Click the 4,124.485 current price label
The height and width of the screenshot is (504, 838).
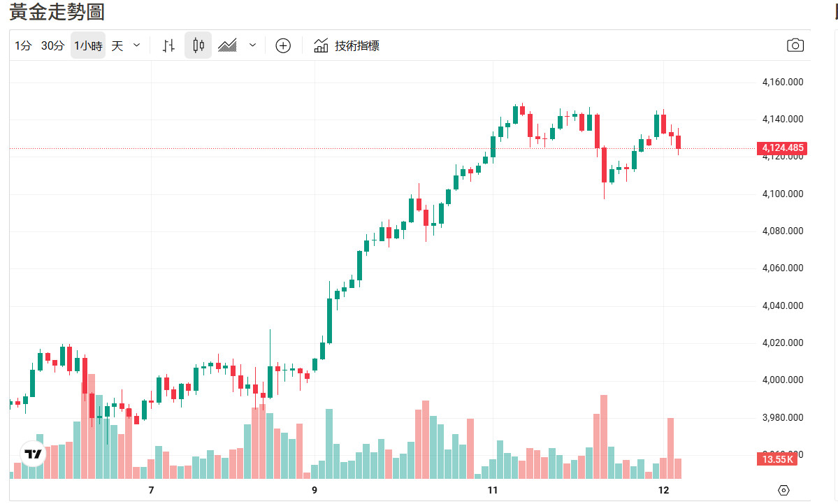[x=783, y=148]
